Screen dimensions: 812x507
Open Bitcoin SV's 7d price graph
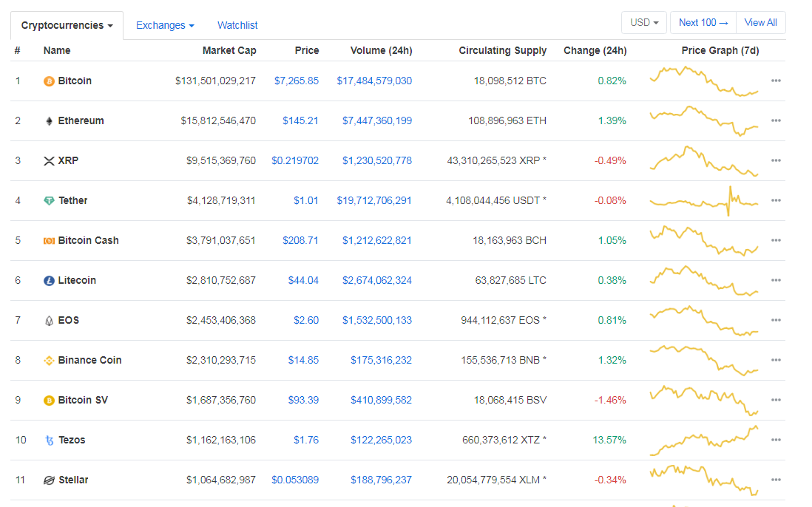[704, 401]
